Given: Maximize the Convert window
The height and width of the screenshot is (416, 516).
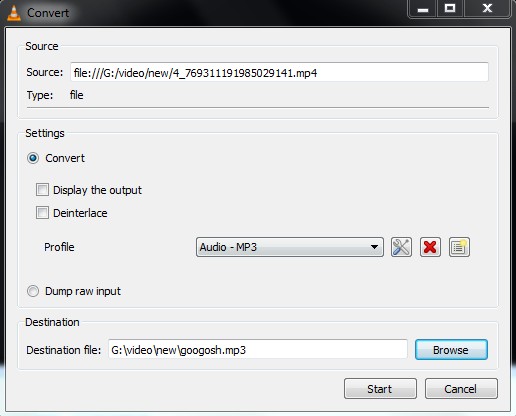Looking at the screenshot, I should [x=450, y=9].
